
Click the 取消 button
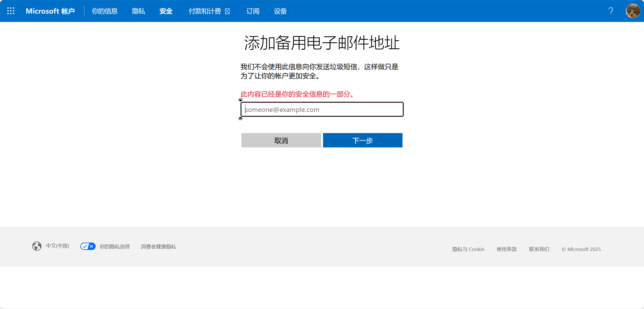(281, 140)
